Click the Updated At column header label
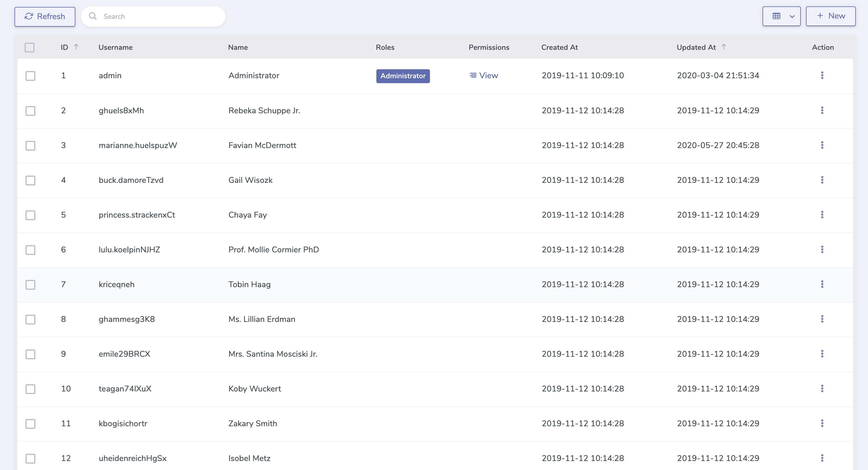The image size is (868, 470). tap(696, 47)
